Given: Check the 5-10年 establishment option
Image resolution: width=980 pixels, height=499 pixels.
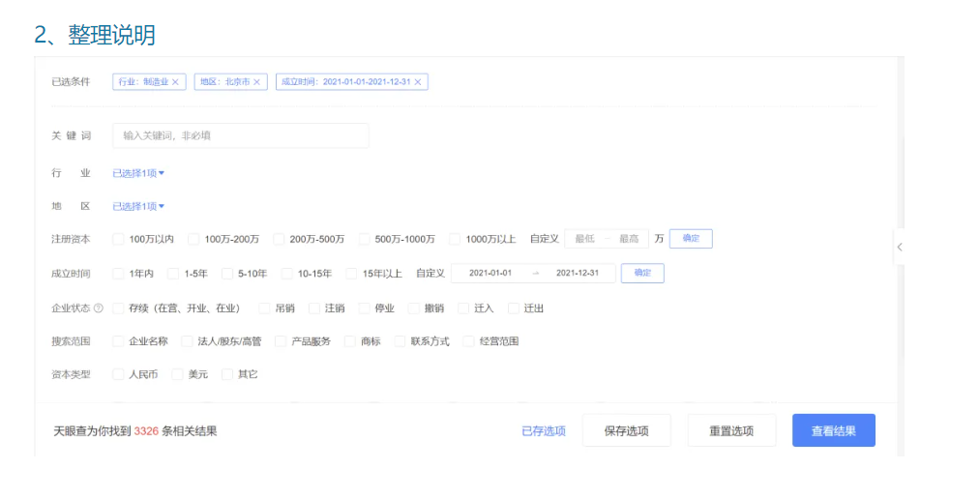Looking at the screenshot, I should pyautogui.click(x=227, y=274).
